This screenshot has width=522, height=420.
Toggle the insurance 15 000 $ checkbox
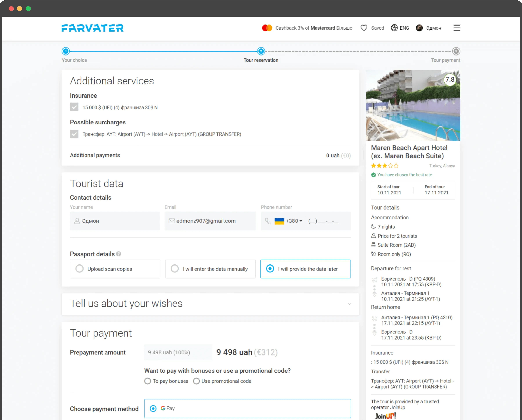click(x=74, y=107)
